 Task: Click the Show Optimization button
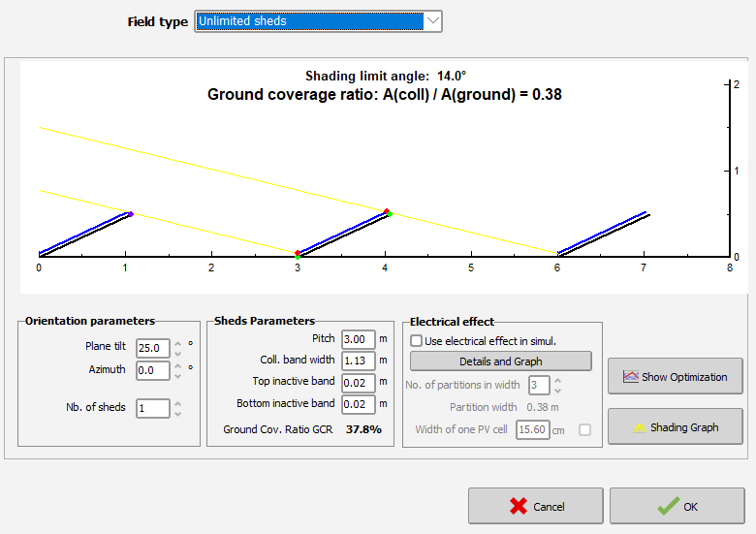(x=675, y=377)
